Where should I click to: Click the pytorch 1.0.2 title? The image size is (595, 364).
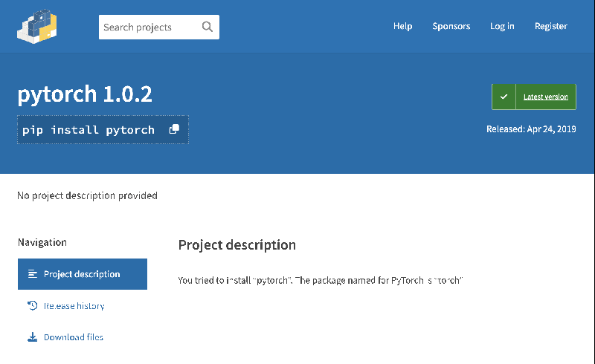[85, 94]
